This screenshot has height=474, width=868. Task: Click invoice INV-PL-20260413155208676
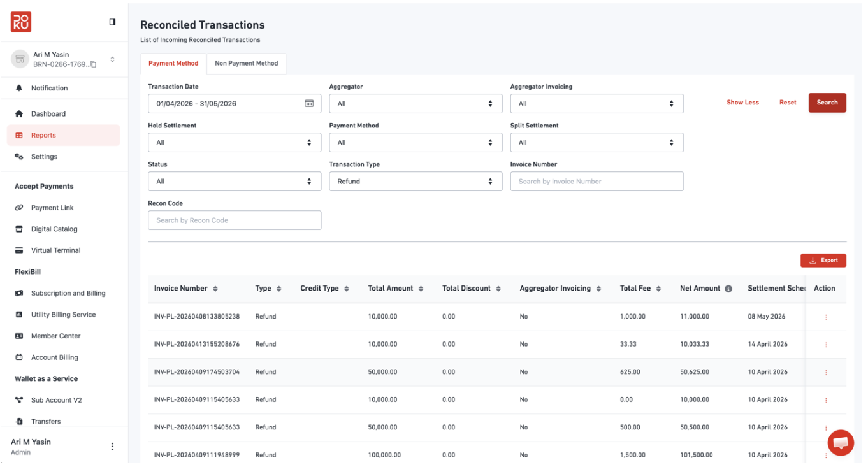click(x=197, y=344)
